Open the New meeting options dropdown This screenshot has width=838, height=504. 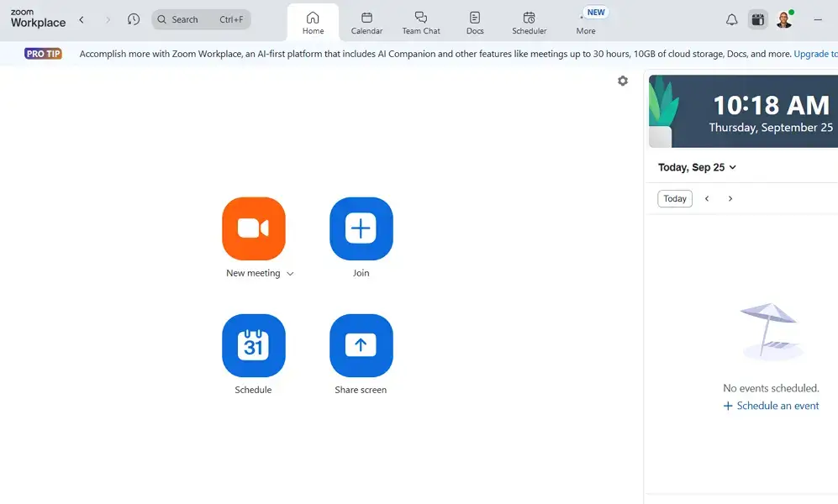pyautogui.click(x=290, y=273)
